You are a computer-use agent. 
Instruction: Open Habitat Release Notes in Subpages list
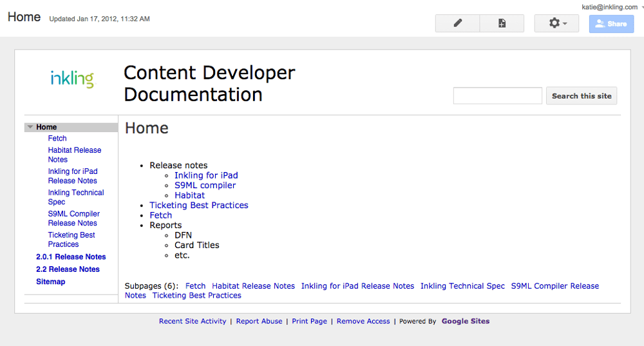253,286
